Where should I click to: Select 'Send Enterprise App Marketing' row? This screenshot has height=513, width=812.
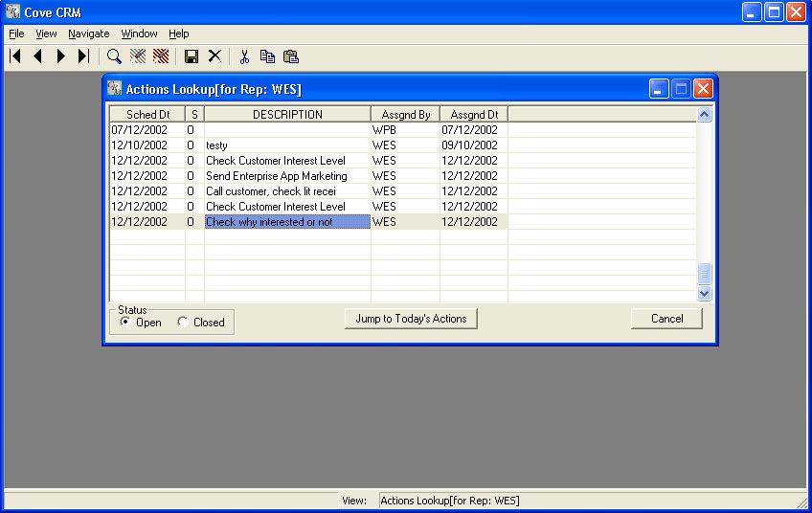pos(287,175)
